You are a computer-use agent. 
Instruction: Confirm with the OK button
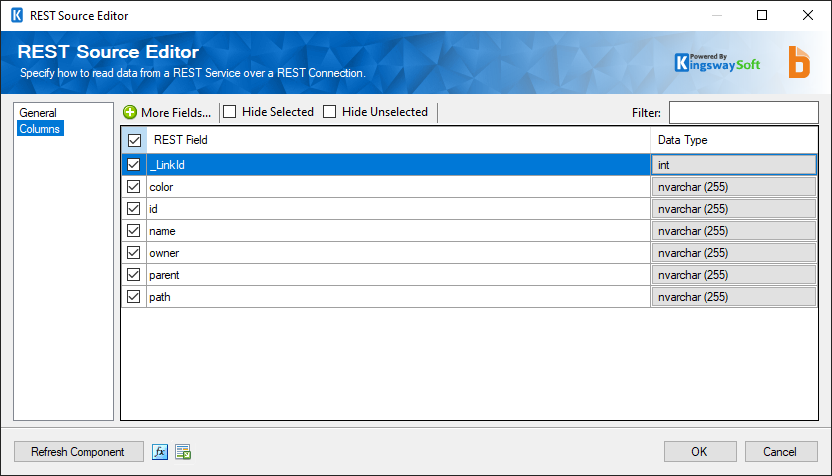[x=700, y=452]
